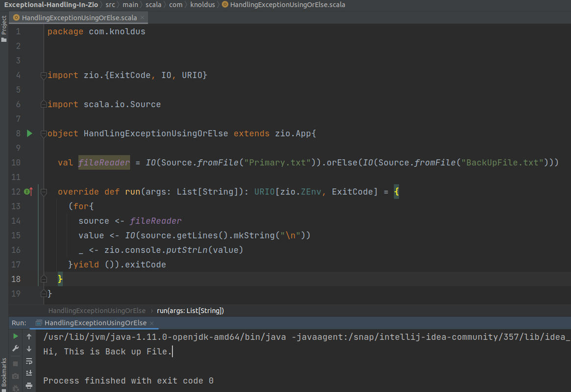
Task: Click the yellow opening brace on line 12
Action: [x=397, y=192]
